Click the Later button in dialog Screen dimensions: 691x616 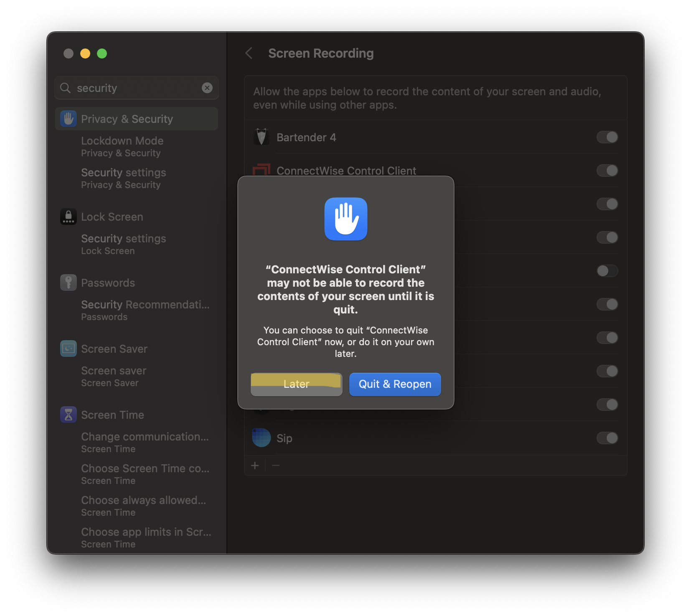[296, 384]
